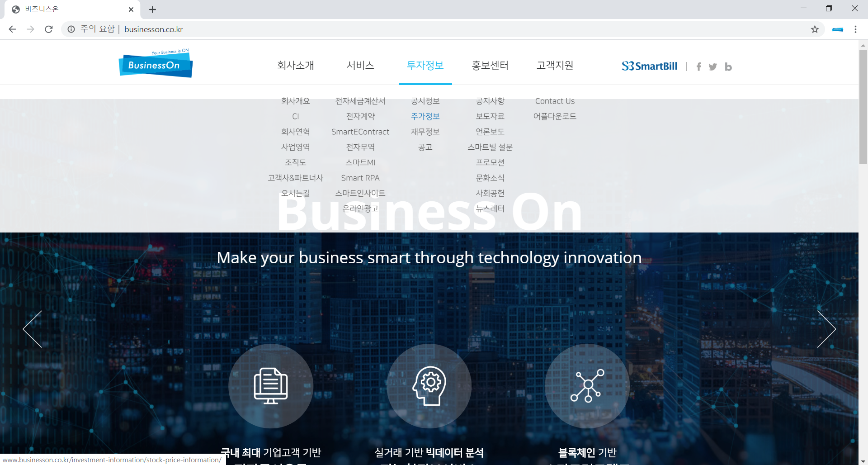Bookmark the page with the star icon

pos(815,29)
